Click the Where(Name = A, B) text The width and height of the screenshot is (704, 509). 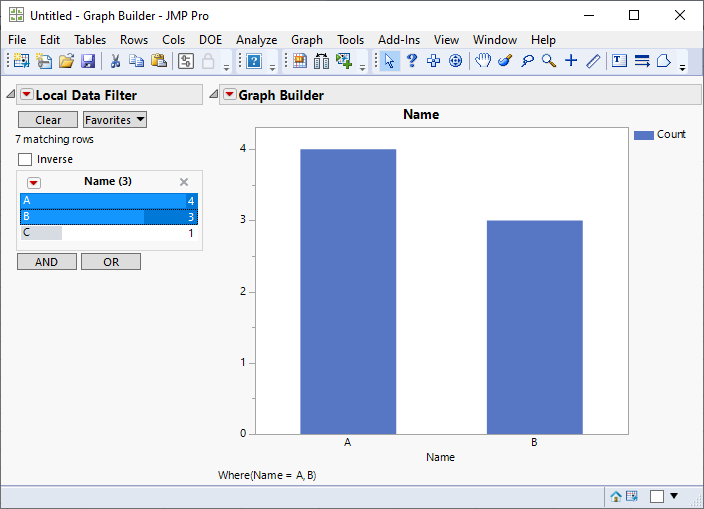coord(267,475)
